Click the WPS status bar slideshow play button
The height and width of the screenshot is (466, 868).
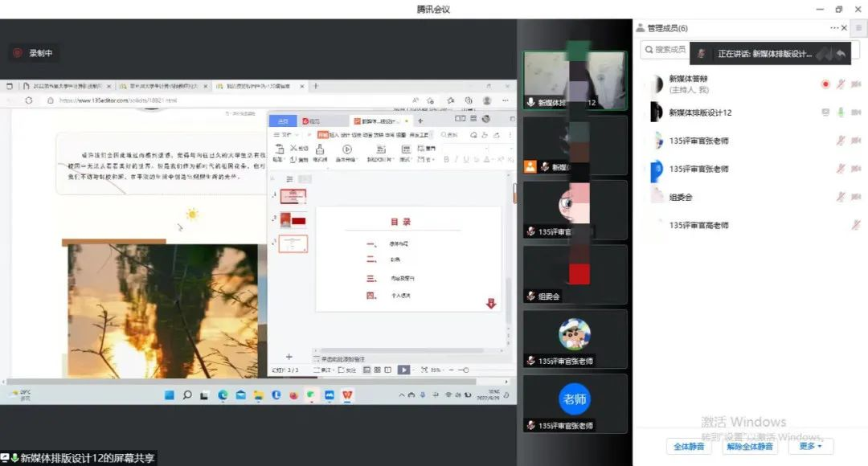coord(404,370)
